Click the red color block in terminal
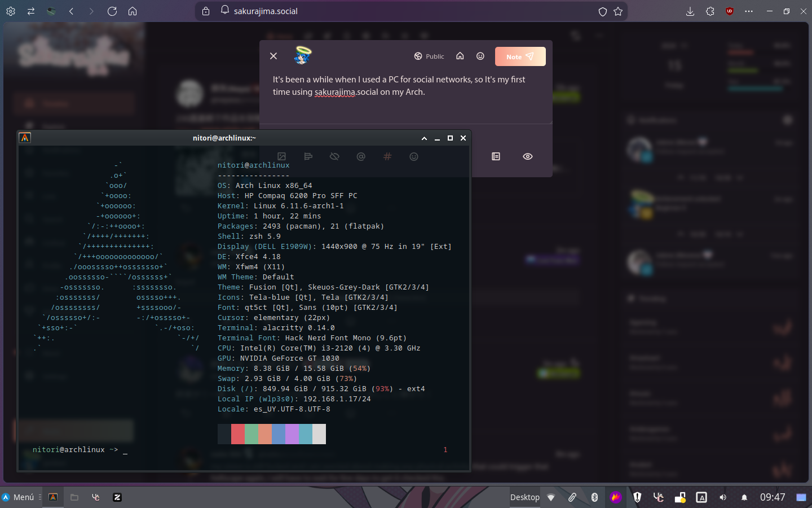 (238, 434)
